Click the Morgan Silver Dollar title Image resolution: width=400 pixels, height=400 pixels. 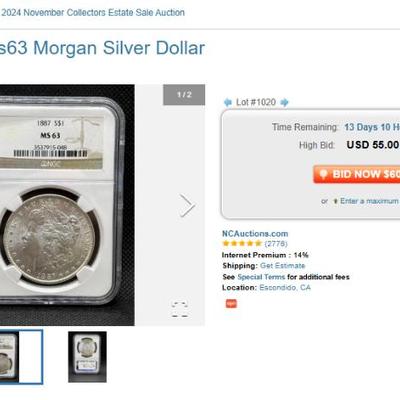pyautogui.click(x=102, y=48)
